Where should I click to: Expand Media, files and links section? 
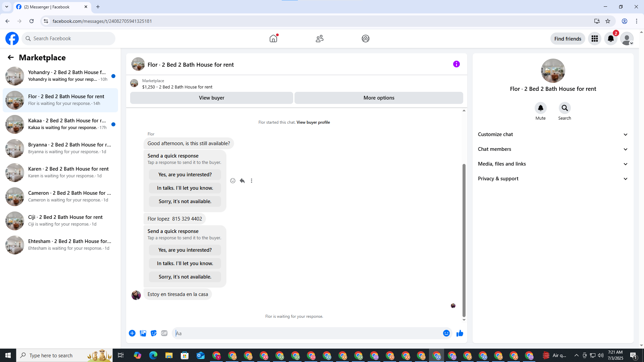pos(553,164)
